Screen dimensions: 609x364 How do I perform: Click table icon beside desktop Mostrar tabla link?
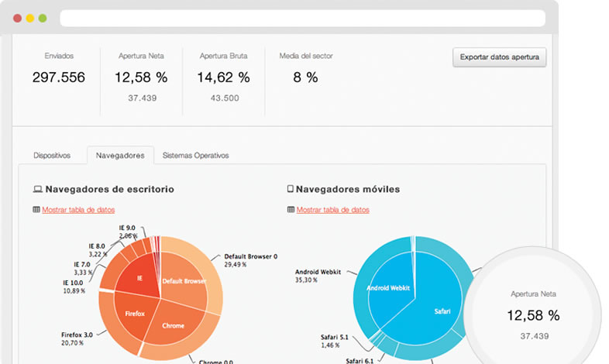pyautogui.click(x=36, y=210)
